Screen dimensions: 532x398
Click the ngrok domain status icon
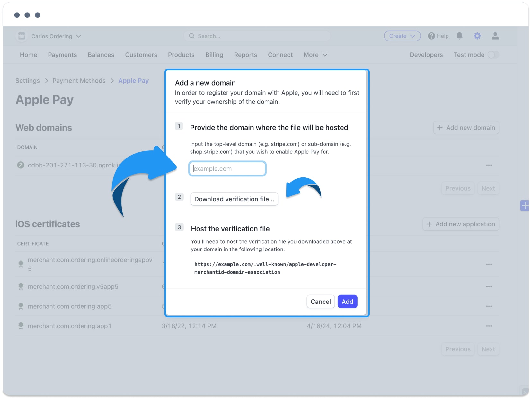(21, 165)
